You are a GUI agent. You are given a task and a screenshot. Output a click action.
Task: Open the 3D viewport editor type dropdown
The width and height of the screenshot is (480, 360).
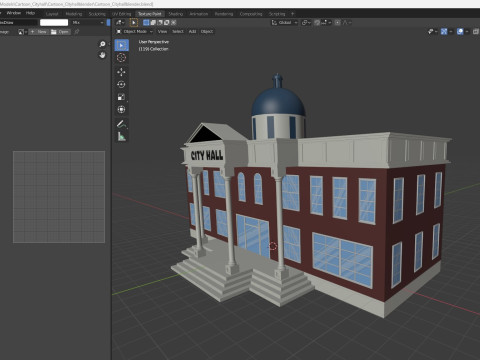120,23
